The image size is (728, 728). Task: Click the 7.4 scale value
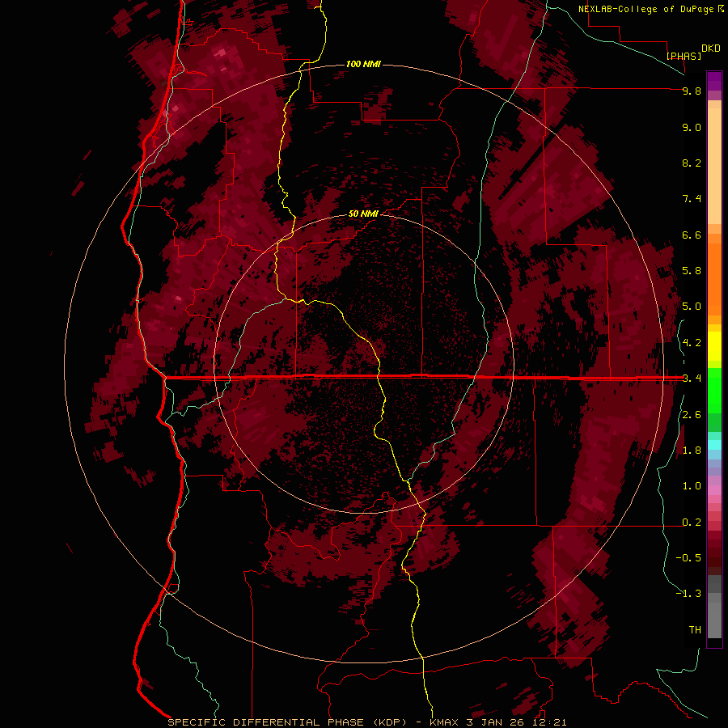(x=692, y=199)
